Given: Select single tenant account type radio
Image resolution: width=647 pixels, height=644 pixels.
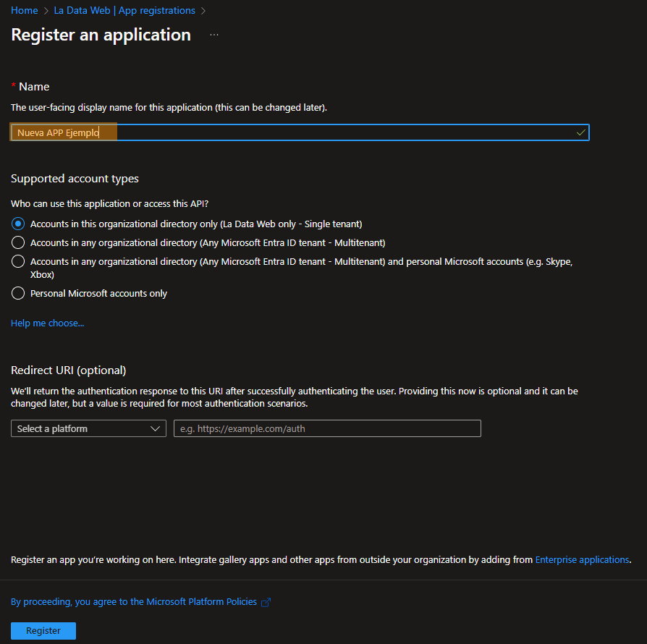Looking at the screenshot, I should click(x=18, y=224).
